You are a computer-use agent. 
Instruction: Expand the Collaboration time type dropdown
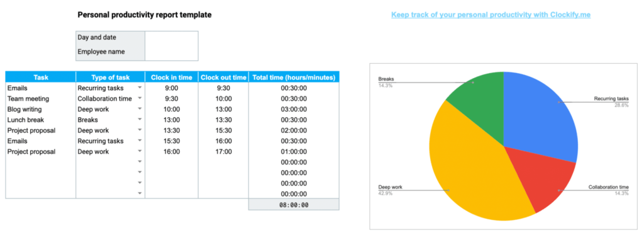(x=140, y=98)
